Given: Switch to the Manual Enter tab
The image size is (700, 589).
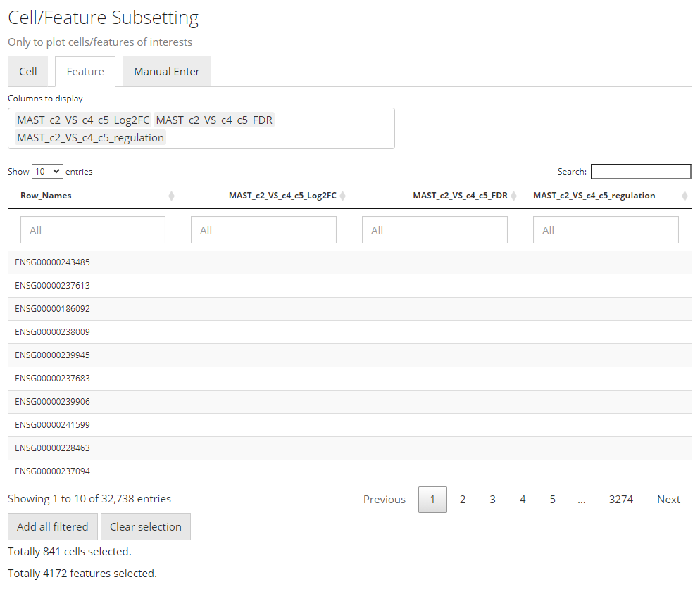Looking at the screenshot, I should [x=167, y=72].
